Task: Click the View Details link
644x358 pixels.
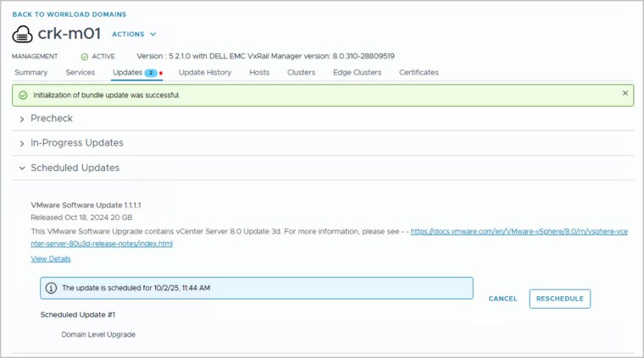Action: click(51, 259)
